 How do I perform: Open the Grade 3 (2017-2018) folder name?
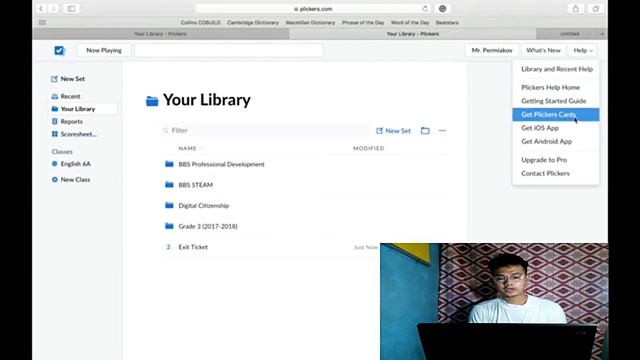[208, 226]
